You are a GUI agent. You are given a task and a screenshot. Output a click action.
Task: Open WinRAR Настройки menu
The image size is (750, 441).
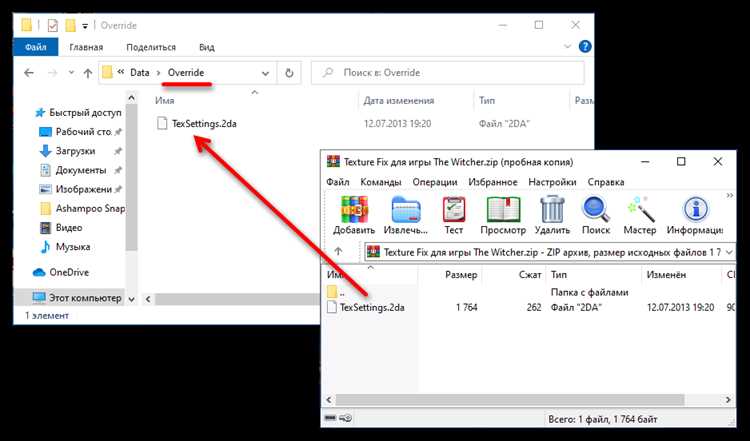(x=552, y=182)
